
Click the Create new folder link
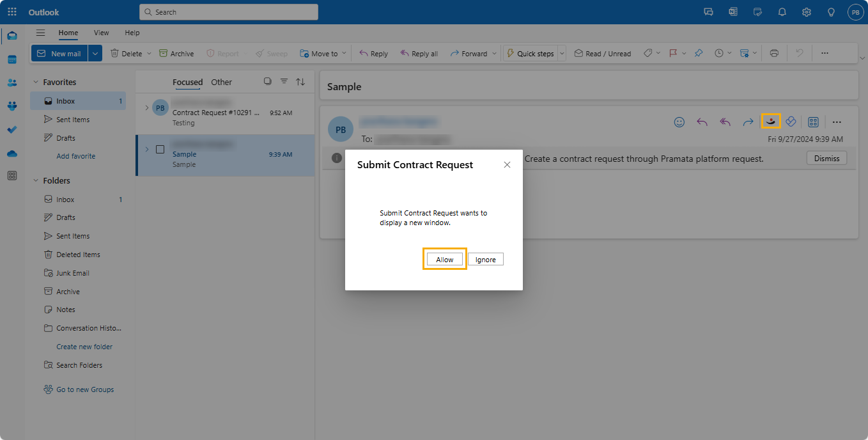(x=84, y=347)
